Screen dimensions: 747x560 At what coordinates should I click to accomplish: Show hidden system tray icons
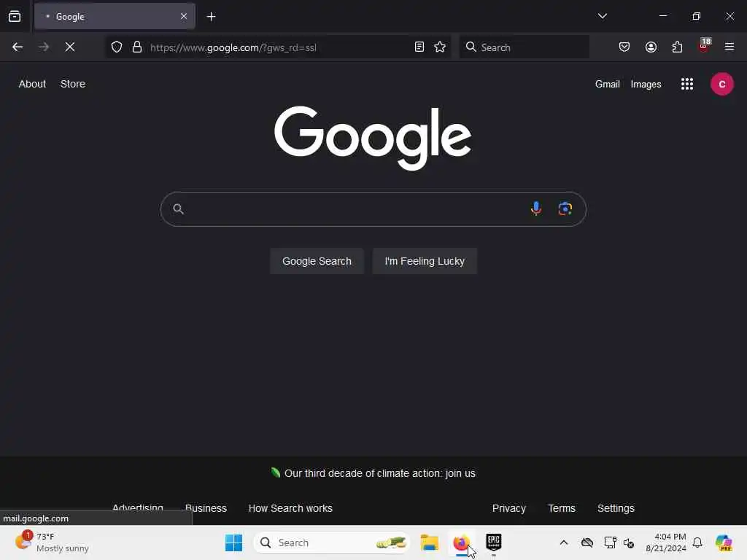point(564,542)
